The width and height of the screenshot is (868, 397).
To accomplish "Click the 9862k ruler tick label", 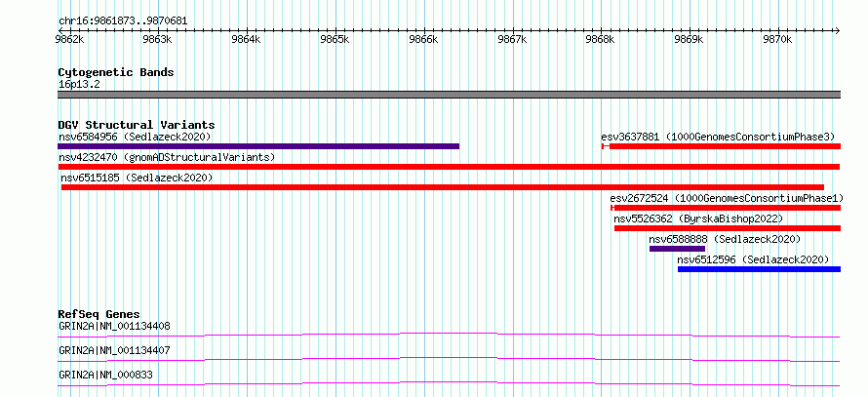I will tap(70, 39).
